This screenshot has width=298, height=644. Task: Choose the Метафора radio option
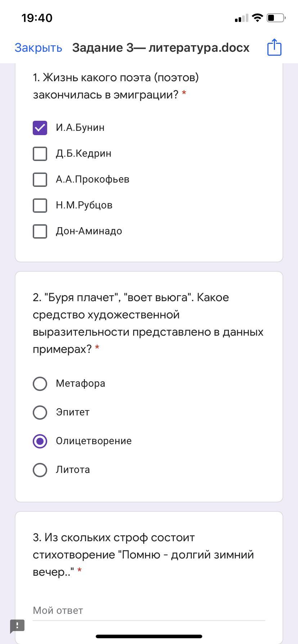(40, 384)
